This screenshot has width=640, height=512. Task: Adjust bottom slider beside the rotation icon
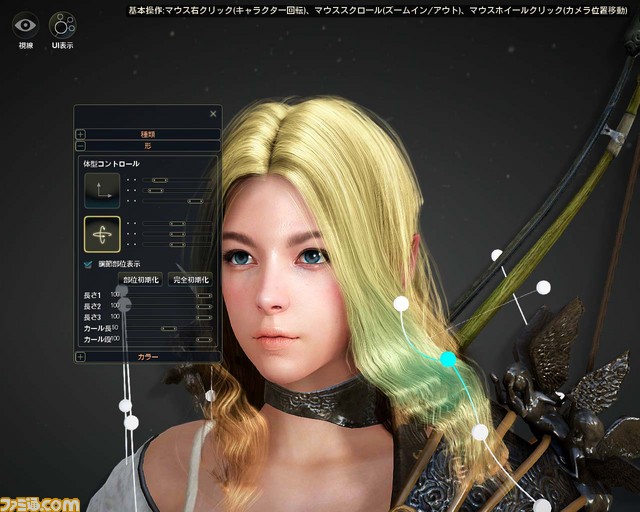(177, 245)
